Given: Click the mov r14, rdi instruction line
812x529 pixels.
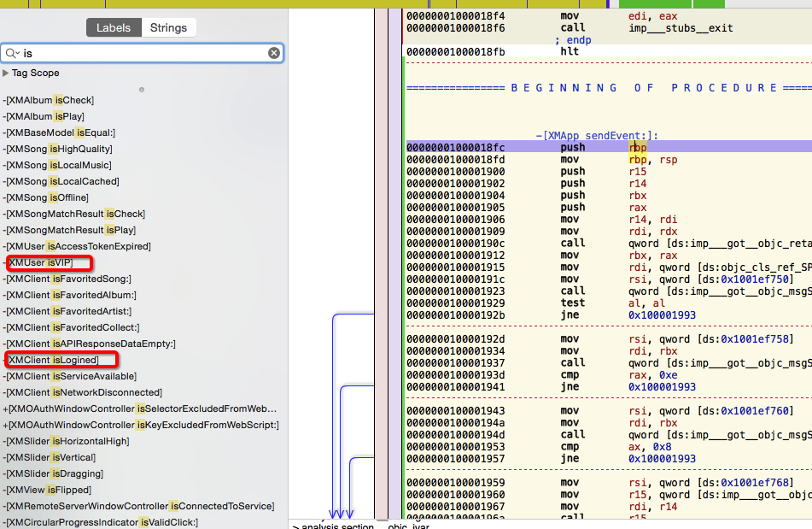Looking at the screenshot, I should 609,220.
